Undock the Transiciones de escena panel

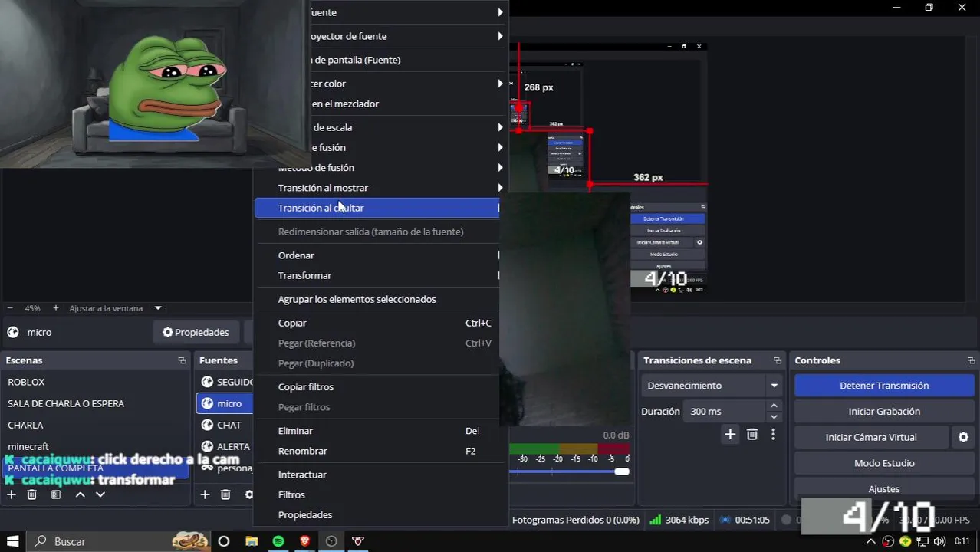point(778,360)
